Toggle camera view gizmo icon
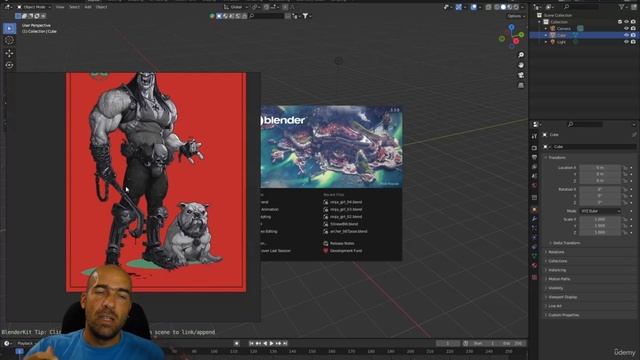The width and height of the screenshot is (640, 360). [x=521, y=76]
